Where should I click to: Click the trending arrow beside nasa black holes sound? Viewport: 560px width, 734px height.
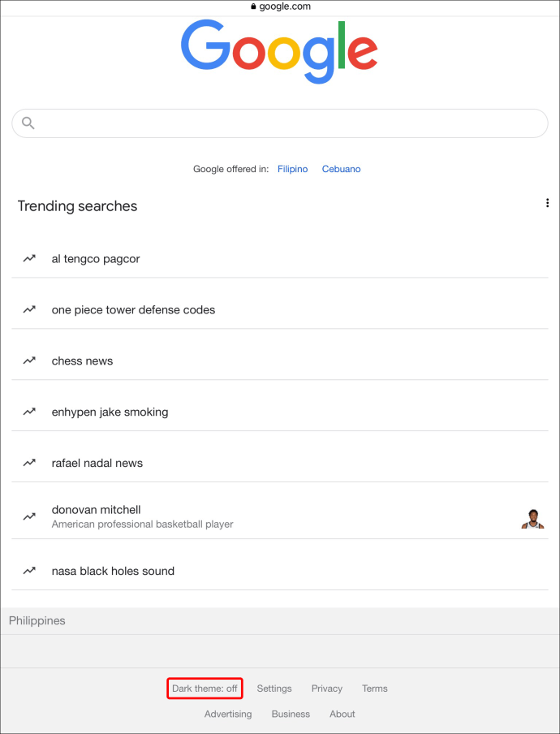click(29, 571)
